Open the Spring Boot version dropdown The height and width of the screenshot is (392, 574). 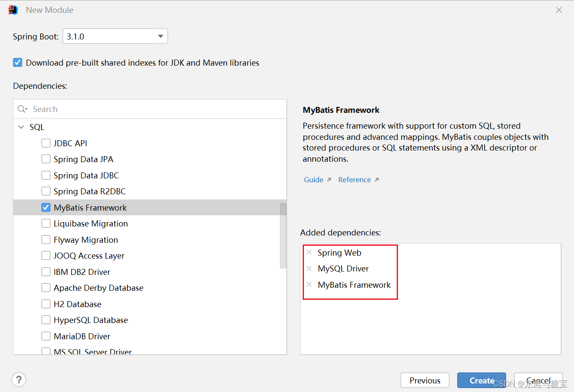(115, 36)
